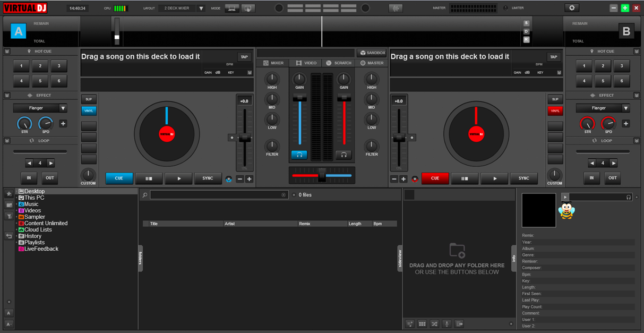Toggle the SANDBOX button

click(372, 53)
